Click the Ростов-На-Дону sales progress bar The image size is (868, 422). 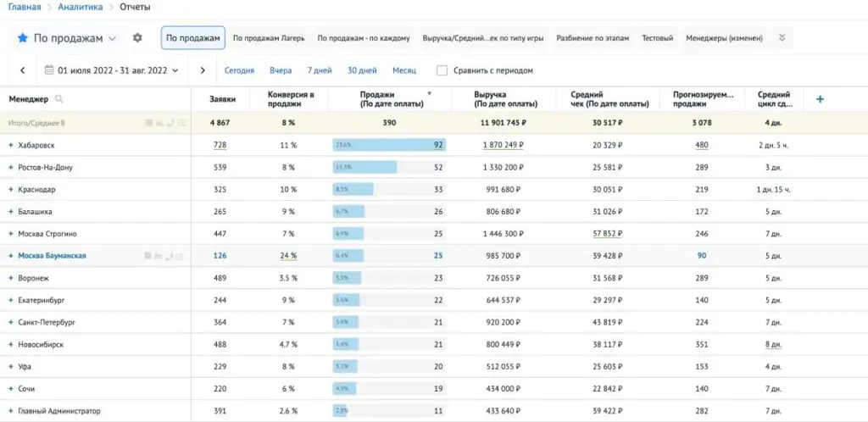click(389, 167)
